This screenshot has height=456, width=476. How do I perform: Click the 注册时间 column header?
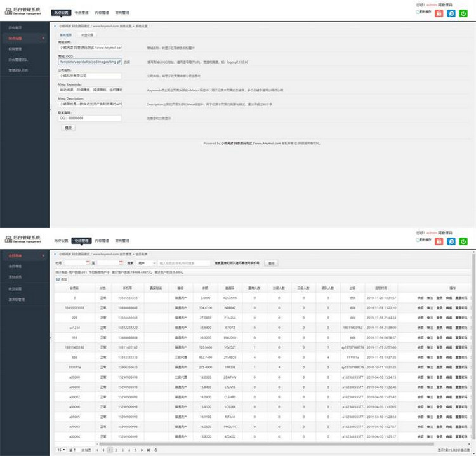click(x=381, y=288)
